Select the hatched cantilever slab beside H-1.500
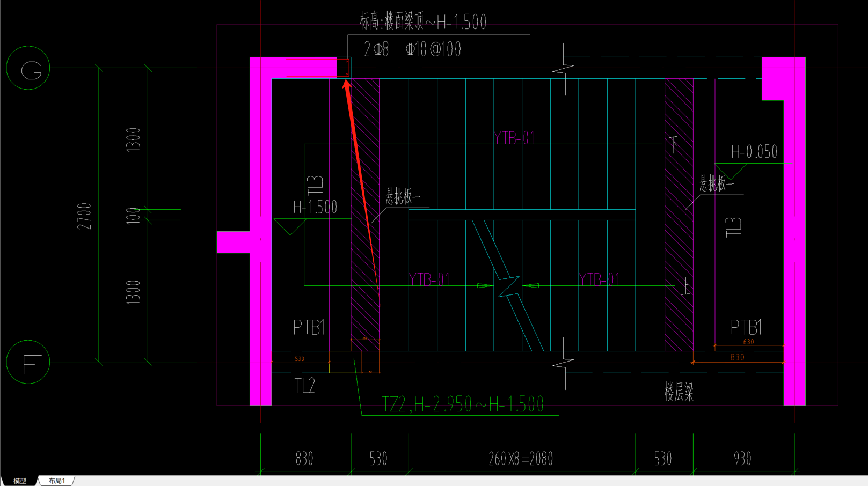The height and width of the screenshot is (486, 868). pos(365,215)
